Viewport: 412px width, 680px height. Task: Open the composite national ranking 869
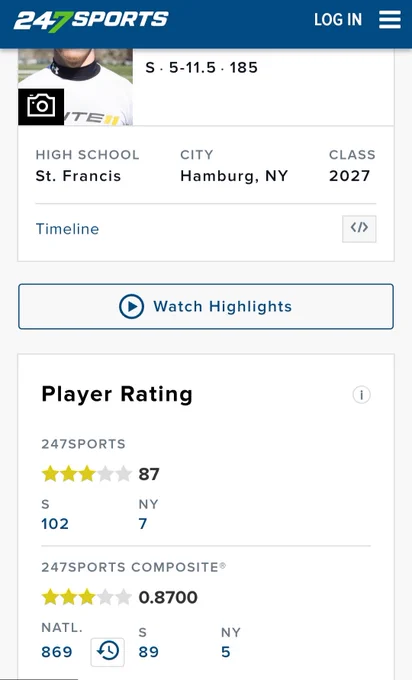point(57,652)
